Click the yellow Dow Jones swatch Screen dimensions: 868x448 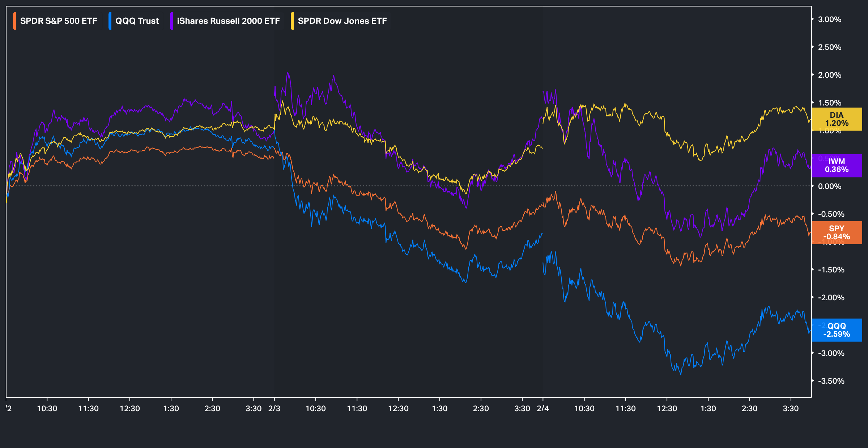click(x=292, y=21)
